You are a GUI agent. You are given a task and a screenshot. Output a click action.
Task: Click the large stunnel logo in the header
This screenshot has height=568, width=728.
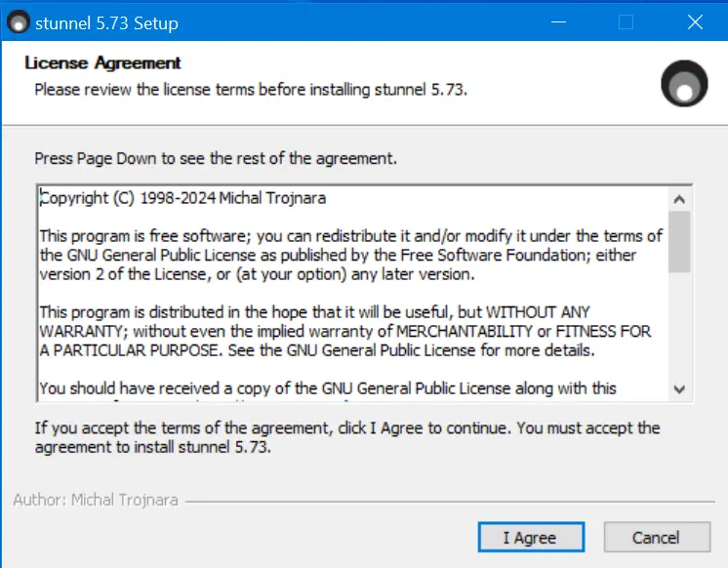click(684, 83)
